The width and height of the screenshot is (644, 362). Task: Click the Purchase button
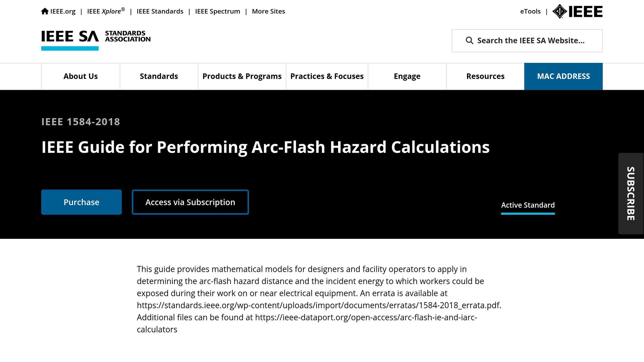[81, 202]
